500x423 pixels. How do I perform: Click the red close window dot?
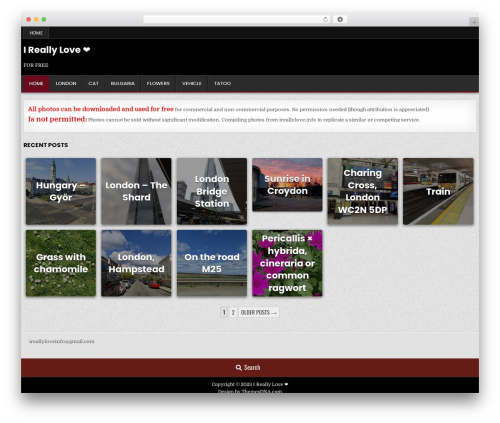(29, 20)
